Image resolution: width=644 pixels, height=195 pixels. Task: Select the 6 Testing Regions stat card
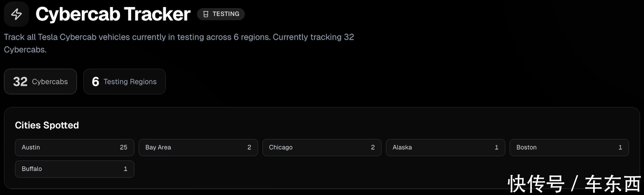[124, 82]
